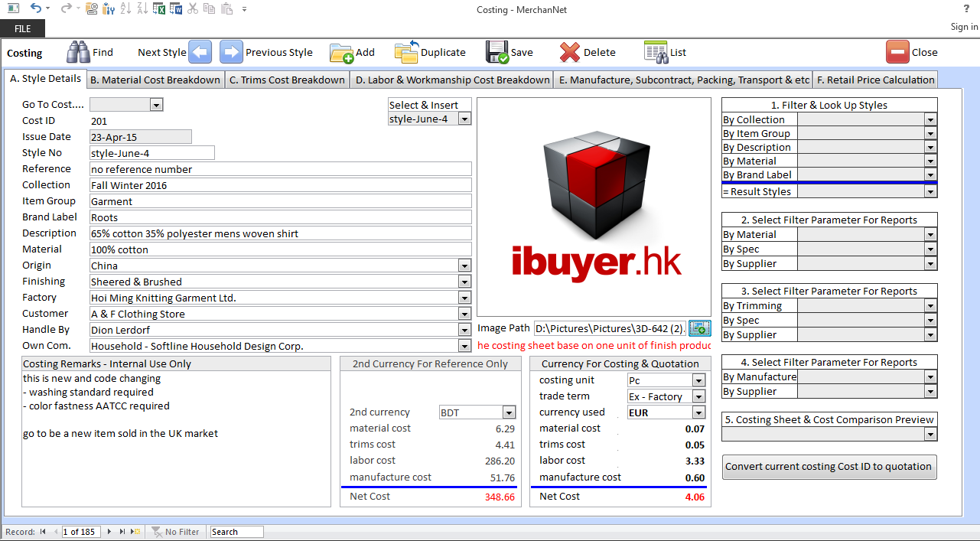
Task: Click the ibuyer.hk product image
Action: click(x=594, y=207)
